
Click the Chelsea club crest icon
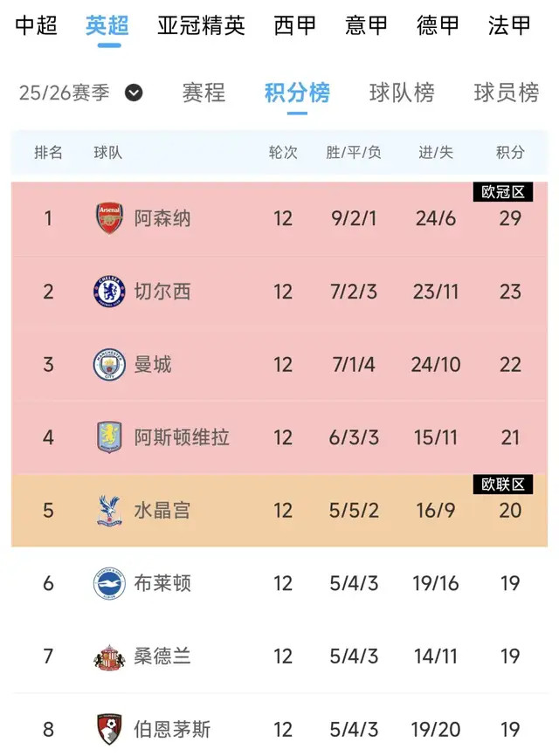tap(110, 291)
